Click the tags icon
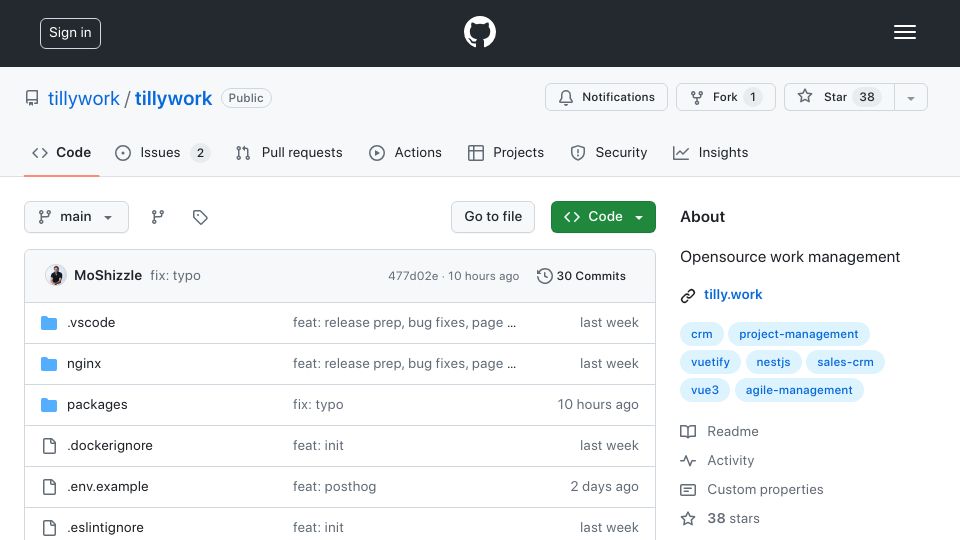This screenshot has width=960, height=540. [200, 217]
